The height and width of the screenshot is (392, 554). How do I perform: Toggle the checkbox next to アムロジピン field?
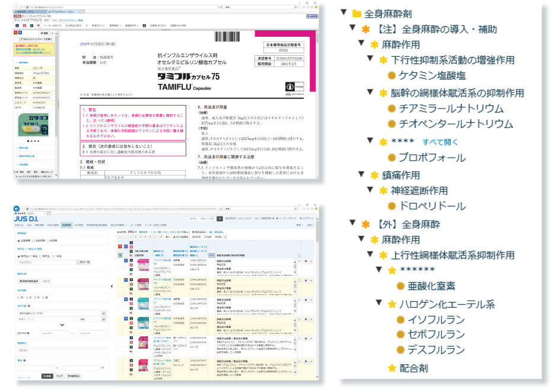78,262
